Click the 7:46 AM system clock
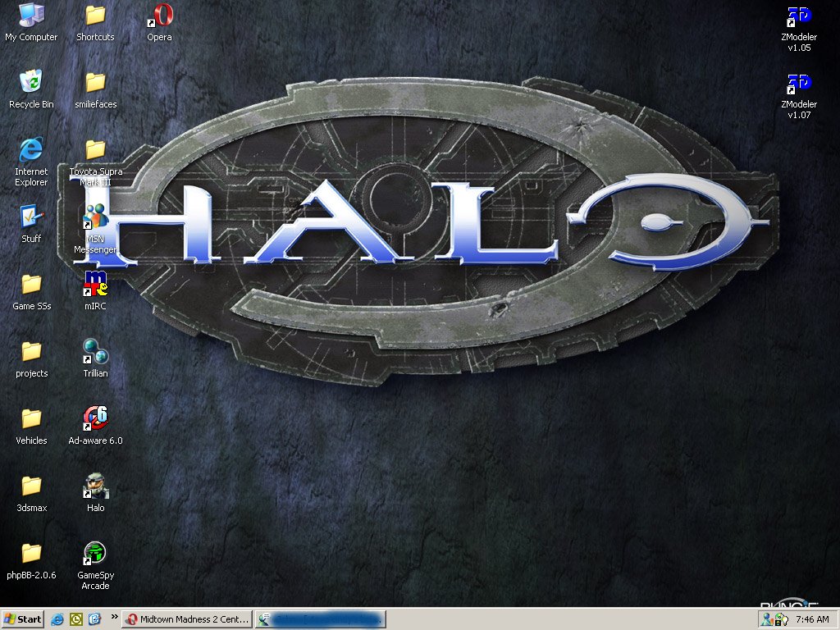This screenshot has width=840, height=630. 812,619
